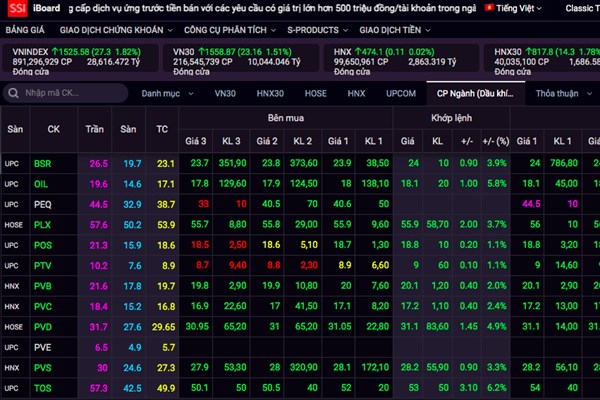Click the SSI logo icon
The height and width of the screenshot is (400, 600).
(12, 8)
